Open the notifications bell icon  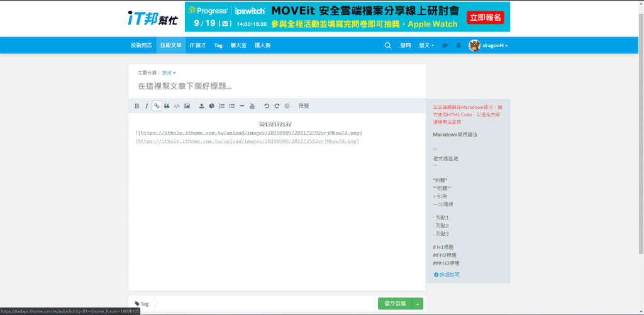(x=458, y=46)
